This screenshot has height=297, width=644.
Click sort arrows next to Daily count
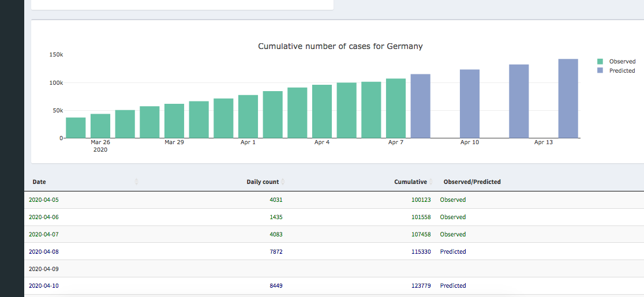(x=283, y=182)
